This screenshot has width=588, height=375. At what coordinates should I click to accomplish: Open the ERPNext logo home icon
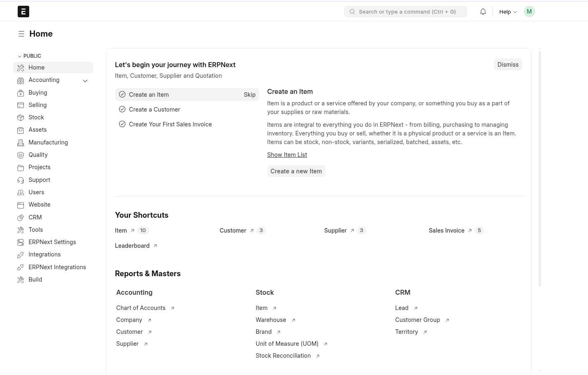coord(23,12)
